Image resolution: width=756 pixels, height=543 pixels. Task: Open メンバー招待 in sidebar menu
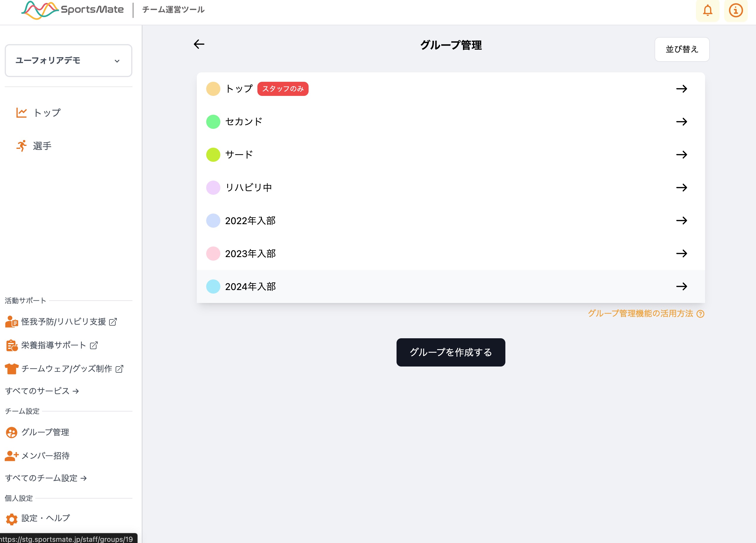pyautogui.click(x=45, y=456)
